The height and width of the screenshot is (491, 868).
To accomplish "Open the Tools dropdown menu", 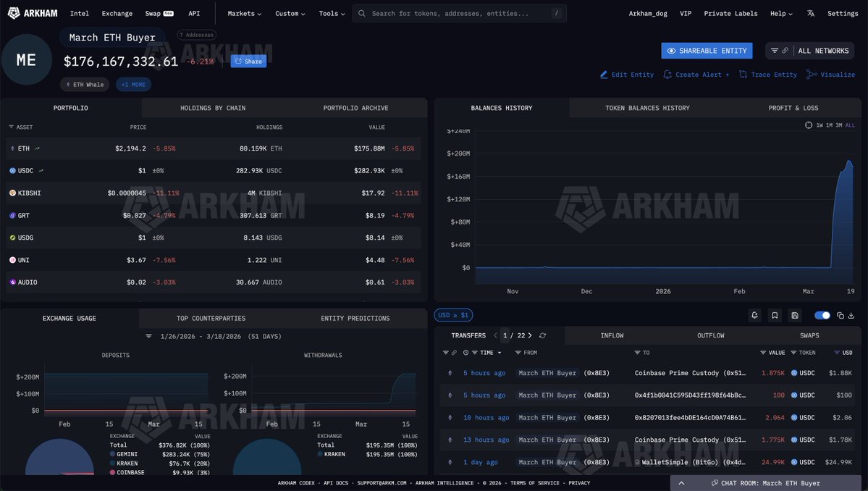I will click(332, 13).
